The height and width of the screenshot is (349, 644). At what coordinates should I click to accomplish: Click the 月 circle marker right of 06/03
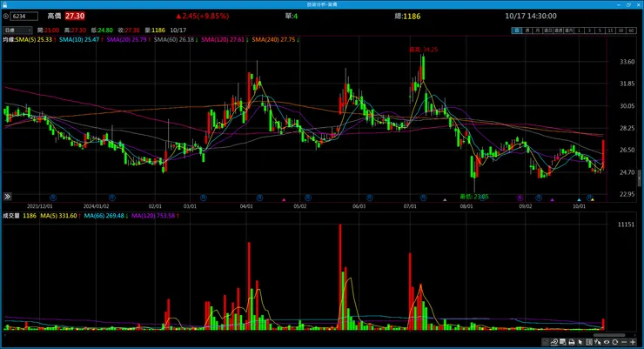[x=369, y=198]
